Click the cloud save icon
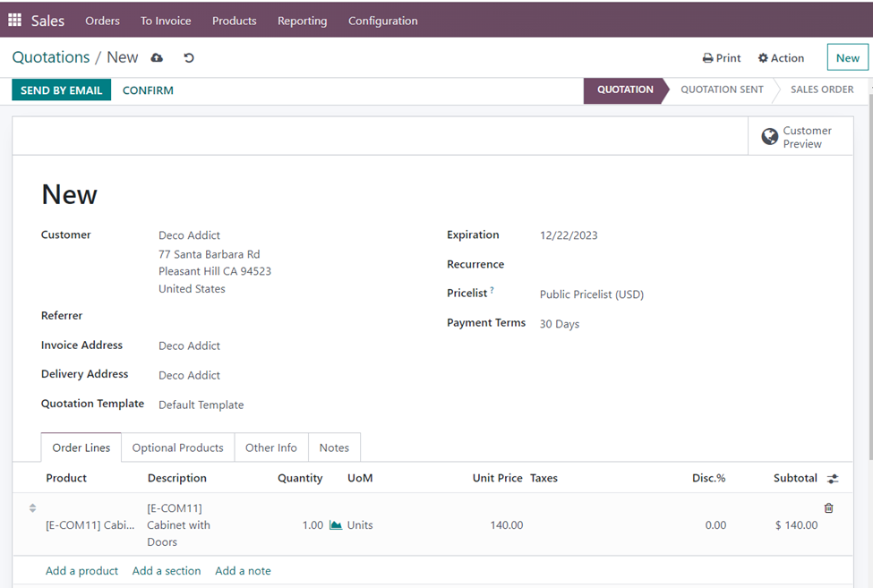The width and height of the screenshot is (873, 588). point(158,58)
